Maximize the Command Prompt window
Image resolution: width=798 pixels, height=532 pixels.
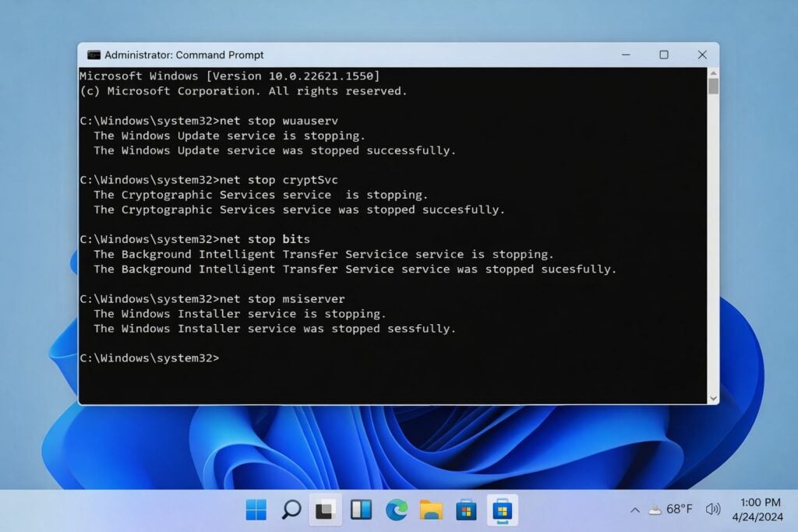[663, 55]
